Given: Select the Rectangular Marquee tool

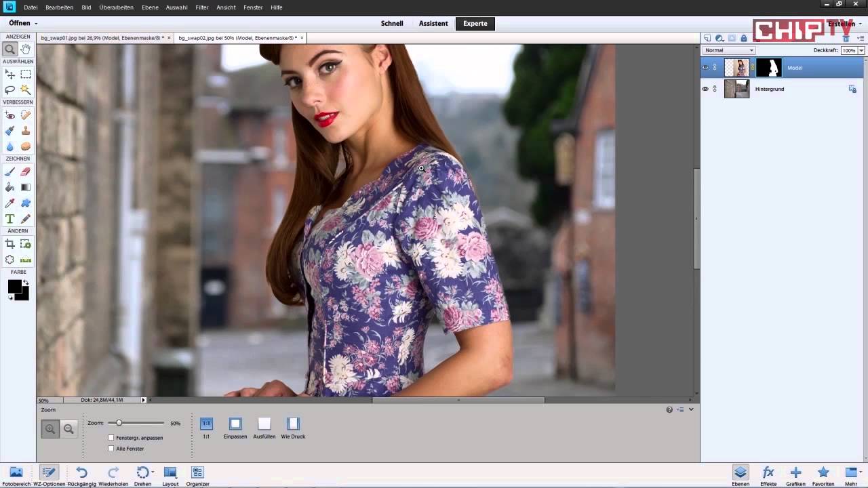Looking at the screenshot, I should click(26, 75).
